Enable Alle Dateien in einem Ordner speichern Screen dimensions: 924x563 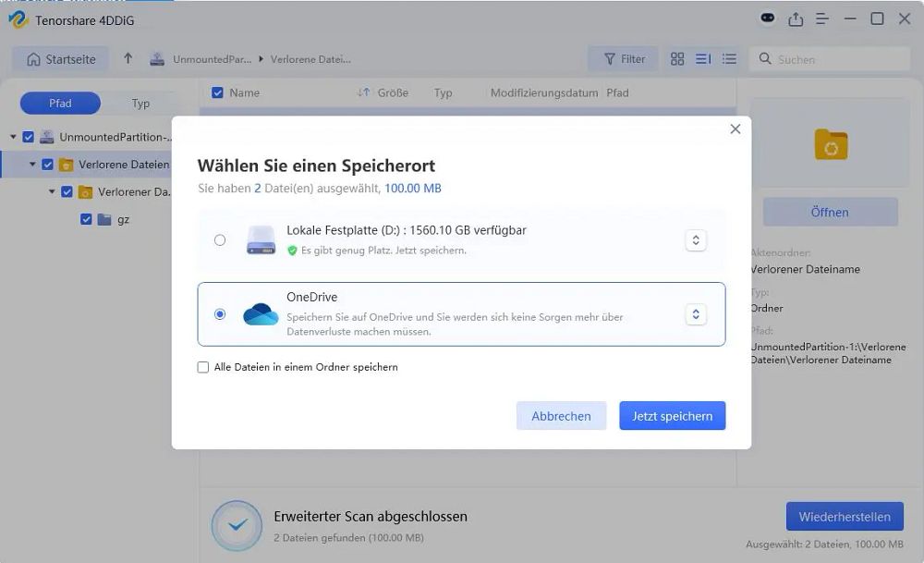pyautogui.click(x=203, y=367)
